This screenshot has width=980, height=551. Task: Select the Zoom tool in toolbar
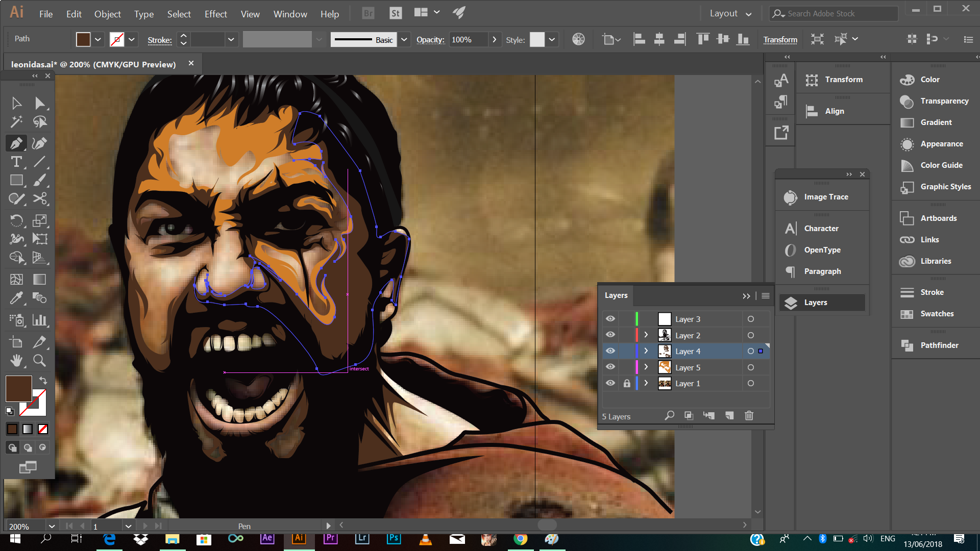coord(39,361)
